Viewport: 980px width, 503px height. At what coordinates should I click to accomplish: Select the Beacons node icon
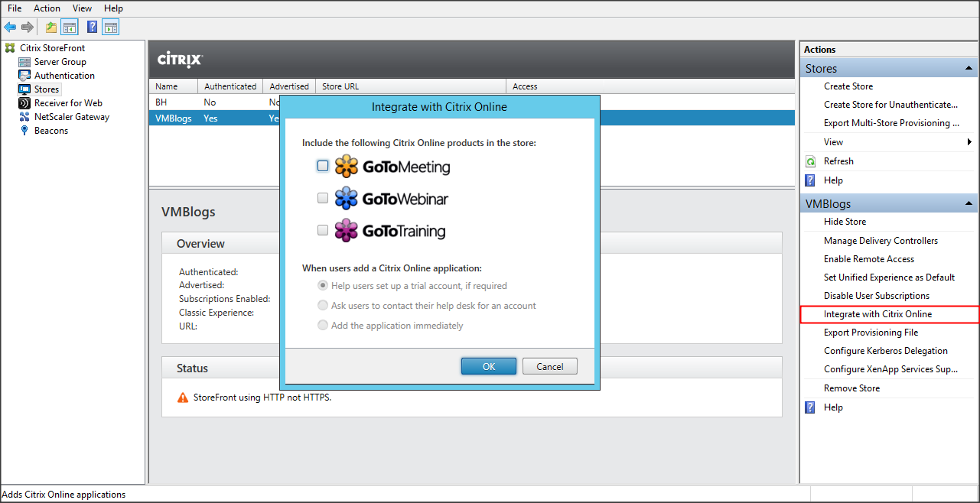click(x=25, y=131)
